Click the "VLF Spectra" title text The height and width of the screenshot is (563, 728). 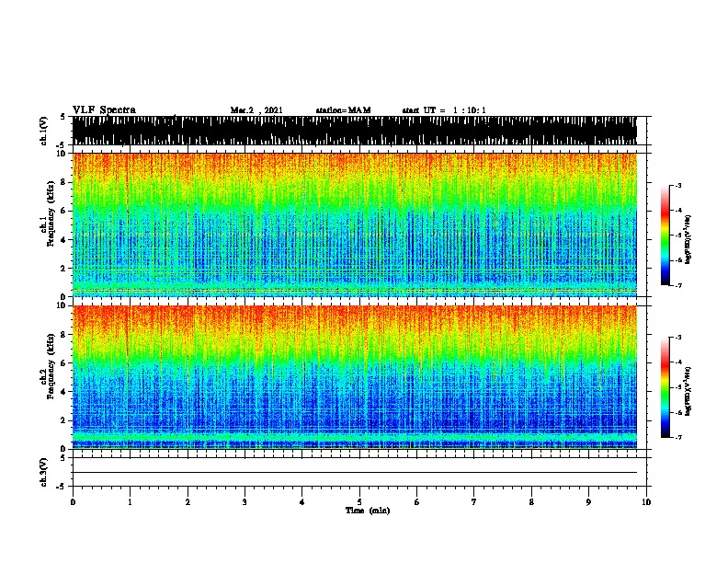click(104, 110)
